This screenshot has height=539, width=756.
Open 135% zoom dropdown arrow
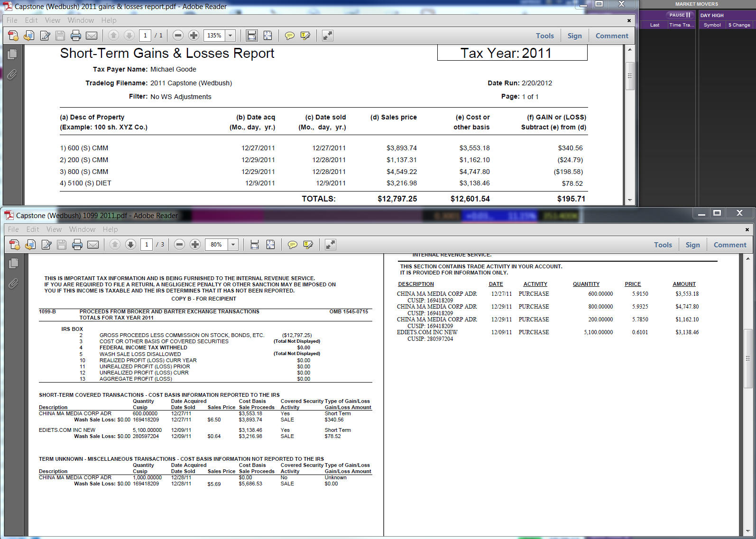pos(230,36)
